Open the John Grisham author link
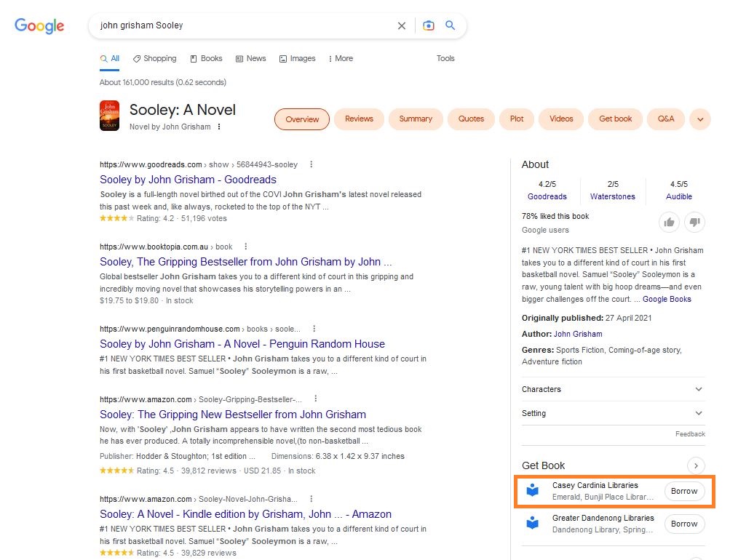The height and width of the screenshot is (560, 730). coord(578,334)
